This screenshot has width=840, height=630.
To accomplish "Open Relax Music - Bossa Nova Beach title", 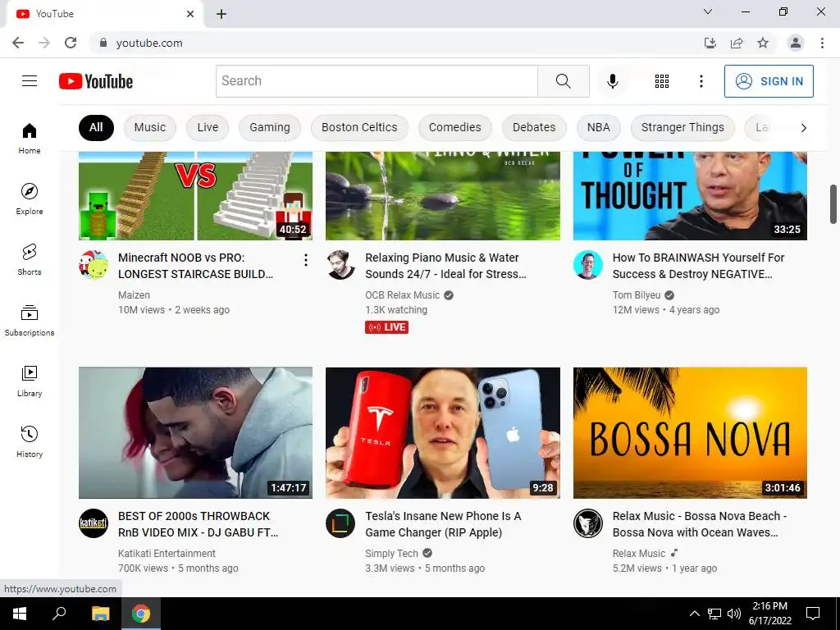I will point(700,524).
